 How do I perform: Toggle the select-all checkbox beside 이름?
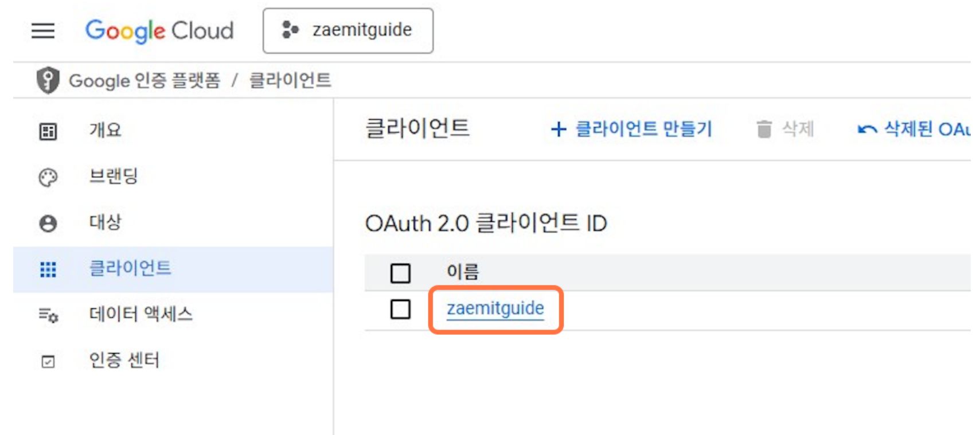click(x=400, y=273)
